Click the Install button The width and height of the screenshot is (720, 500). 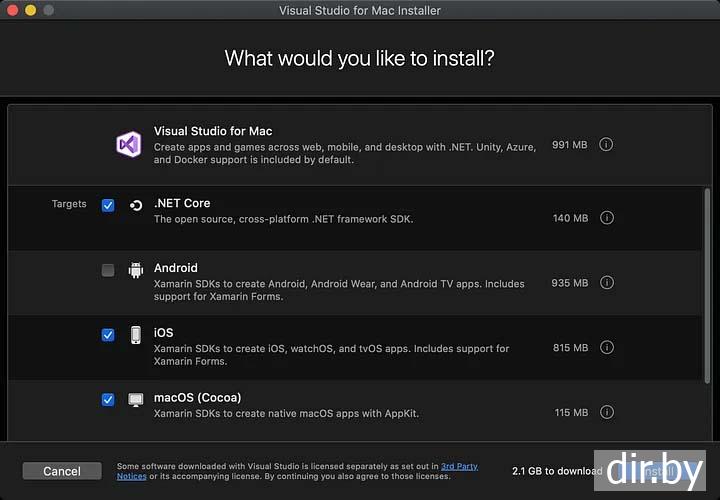[655, 471]
